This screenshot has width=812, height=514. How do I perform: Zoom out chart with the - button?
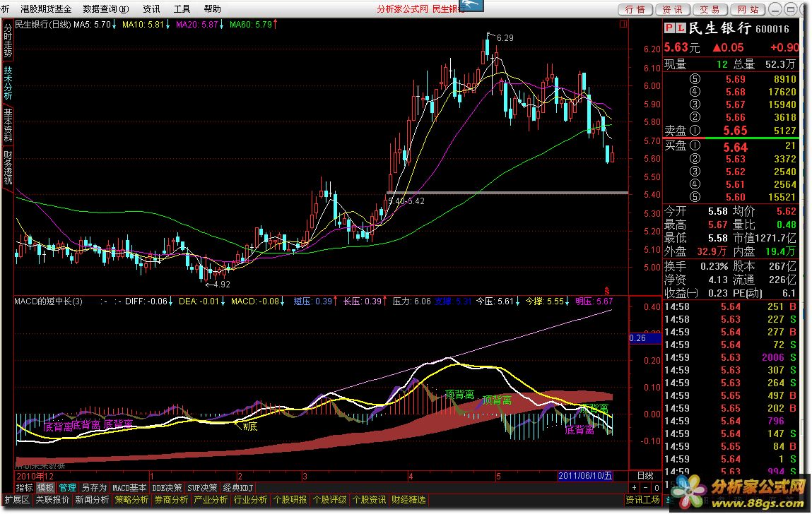click(646, 488)
